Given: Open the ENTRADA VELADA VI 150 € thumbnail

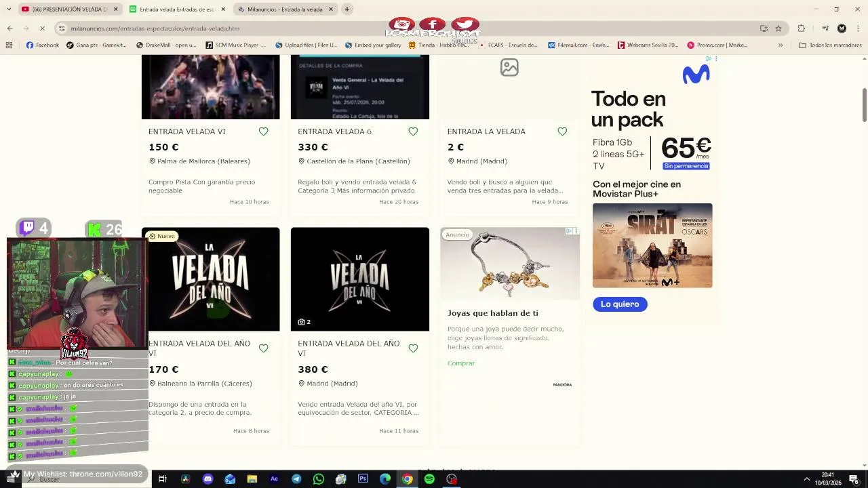Looking at the screenshot, I should [x=210, y=87].
